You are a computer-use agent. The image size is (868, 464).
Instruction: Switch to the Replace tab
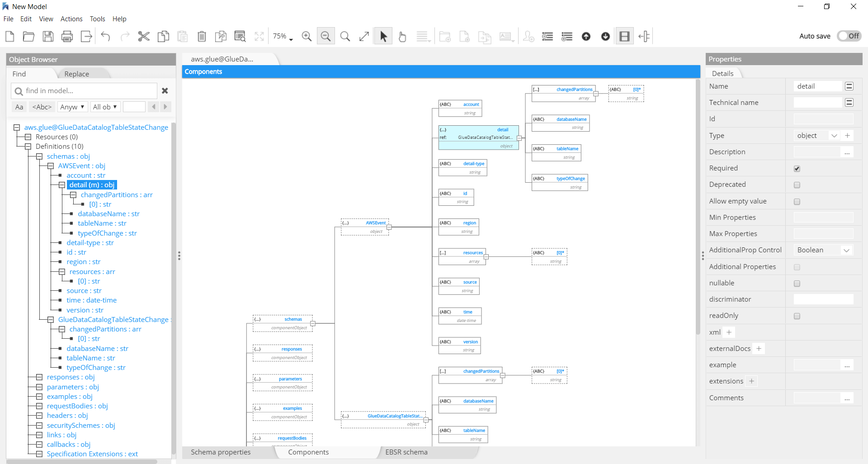tap(77, 74)
